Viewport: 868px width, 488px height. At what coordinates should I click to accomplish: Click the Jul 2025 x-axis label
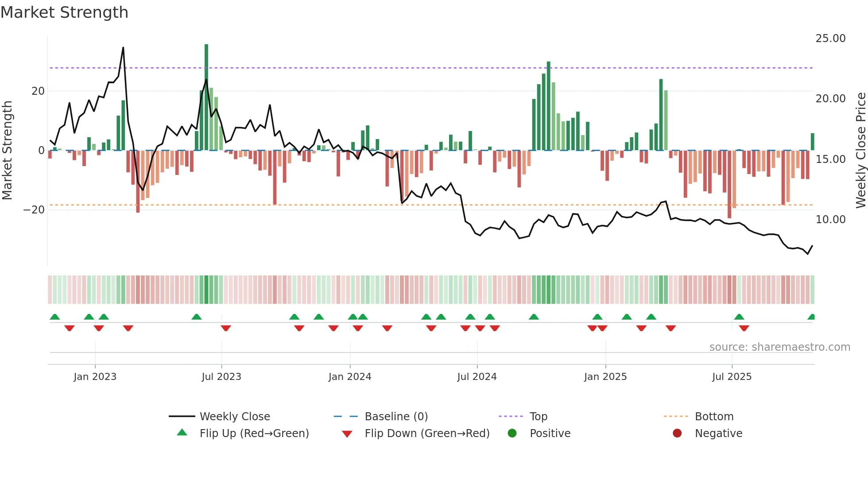click(732, 376)
